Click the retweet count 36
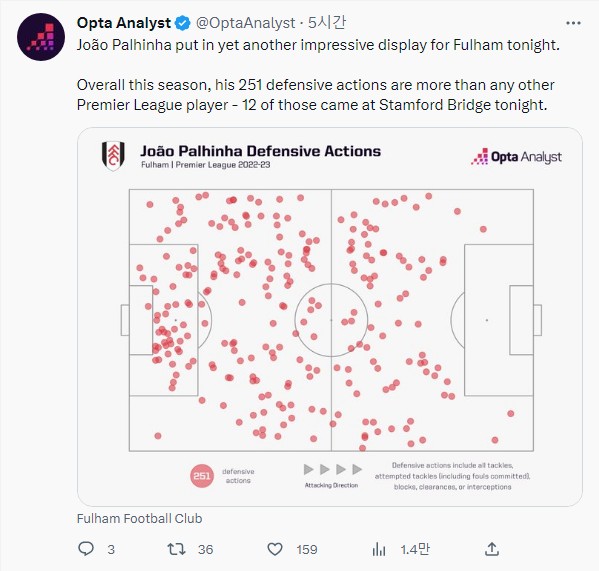The image size is (599, 571). [206, 550]
